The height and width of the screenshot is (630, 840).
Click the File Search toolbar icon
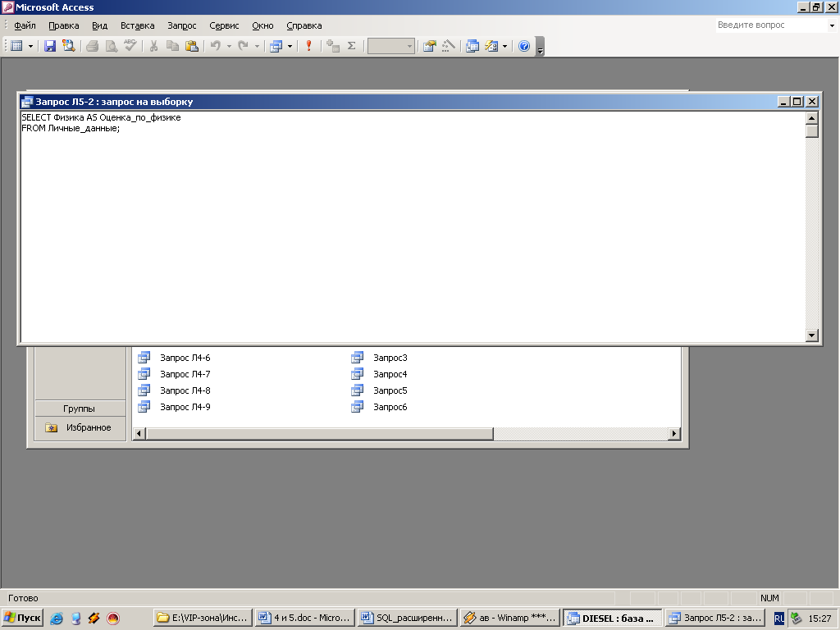tap(69, 46)
